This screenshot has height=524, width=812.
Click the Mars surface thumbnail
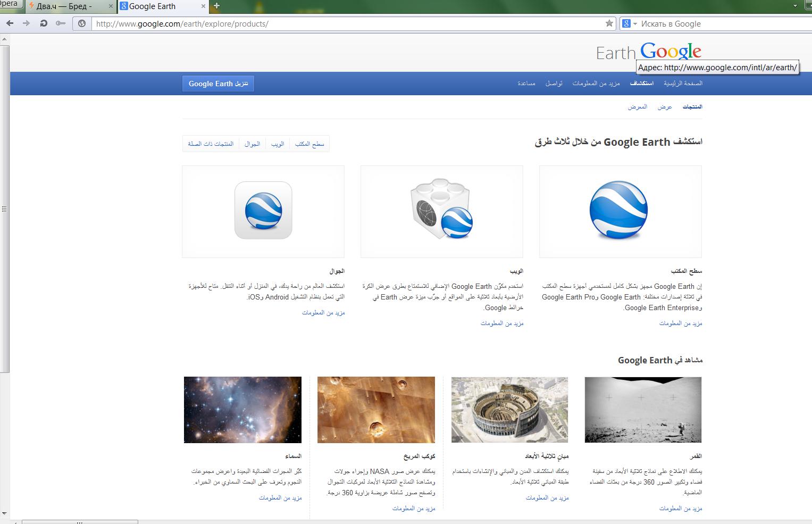click(x=376, y=410)
